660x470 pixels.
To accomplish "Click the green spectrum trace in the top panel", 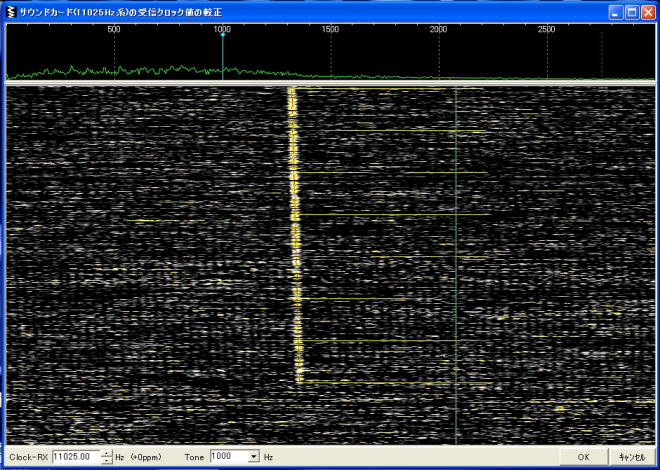I will click(x=150, y=72).
